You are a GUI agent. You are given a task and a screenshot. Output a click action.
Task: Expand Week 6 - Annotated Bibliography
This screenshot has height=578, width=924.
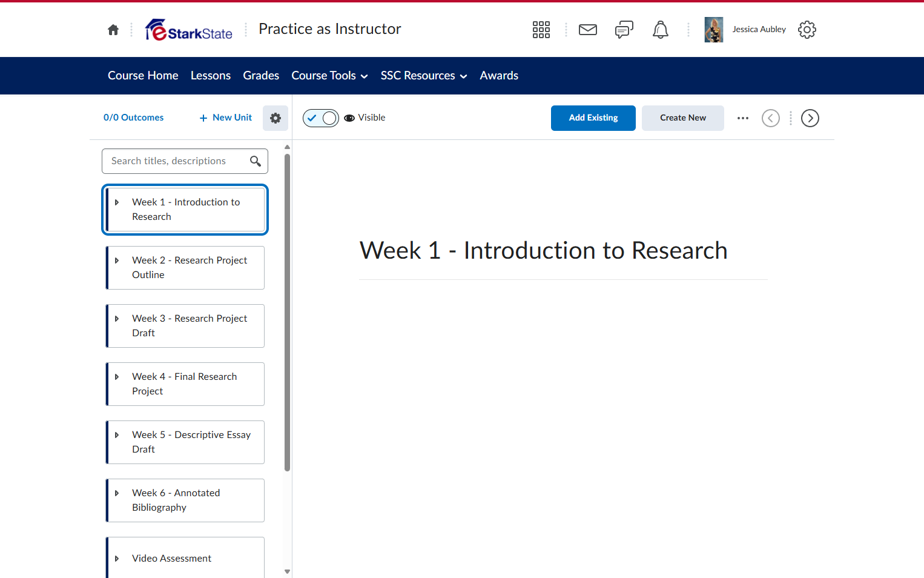117,493
